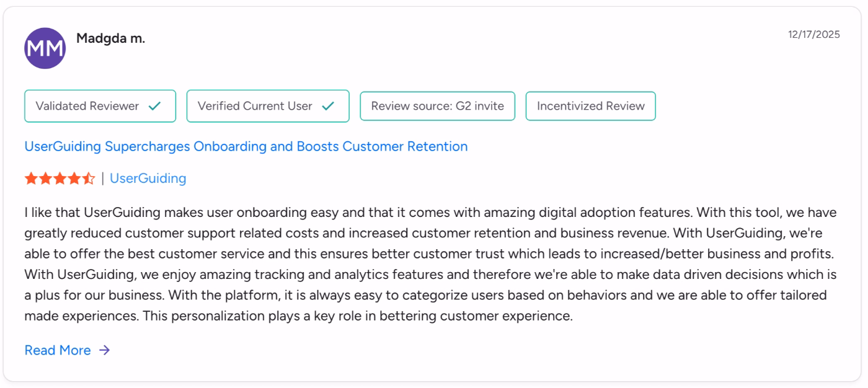This screenshot has width=868, height=388.
Task: Expand the review with Read More
Action: pos(59,350)
